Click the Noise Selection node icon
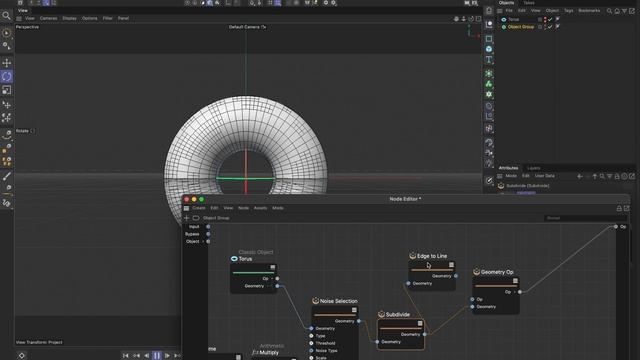The height and width of the screenshot is (360, 640). [315, 301]
